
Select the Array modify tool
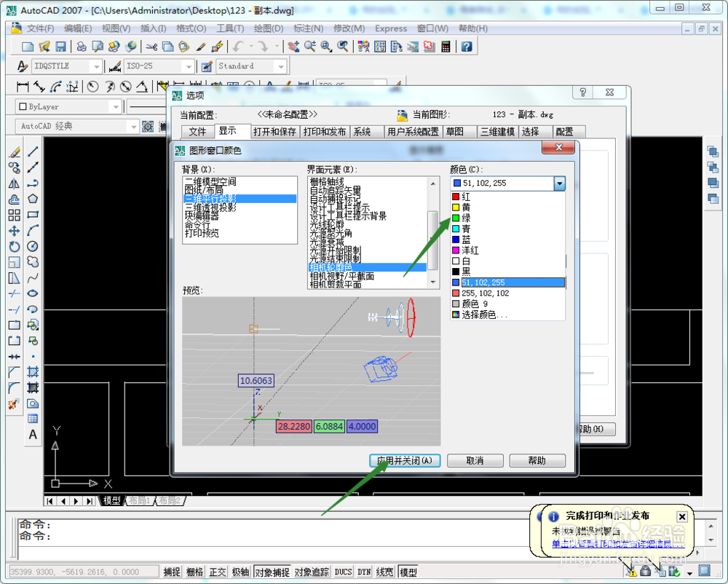[15, 215]
